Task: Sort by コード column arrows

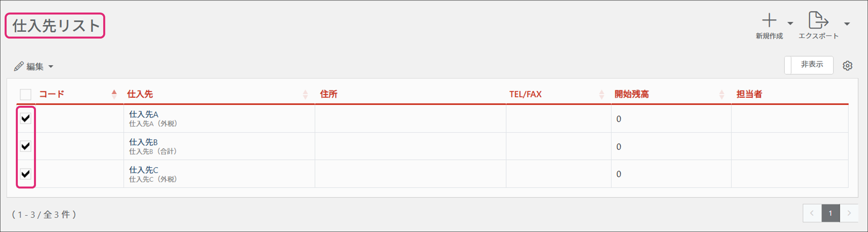Action: tap(114, 94)
